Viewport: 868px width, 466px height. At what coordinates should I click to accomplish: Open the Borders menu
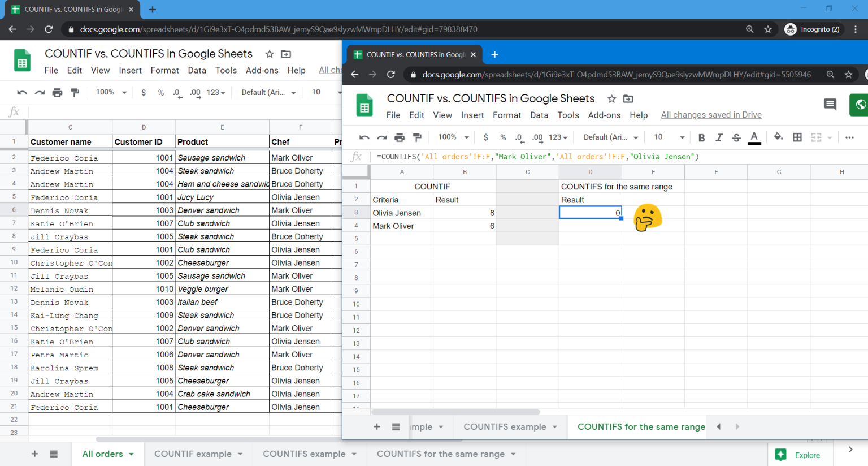click(797, 137)
